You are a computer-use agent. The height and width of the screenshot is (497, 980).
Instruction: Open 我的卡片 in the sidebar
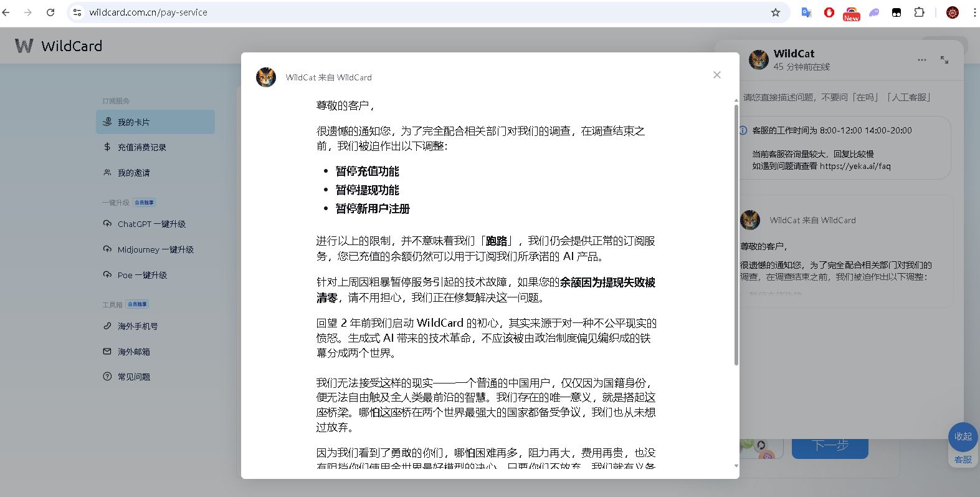click(x=155, y=122)
